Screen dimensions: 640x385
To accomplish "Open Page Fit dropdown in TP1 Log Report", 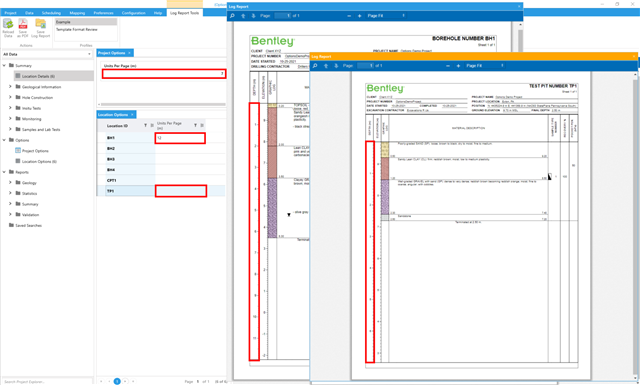I will pyautogui.click(x=485, y=65).
